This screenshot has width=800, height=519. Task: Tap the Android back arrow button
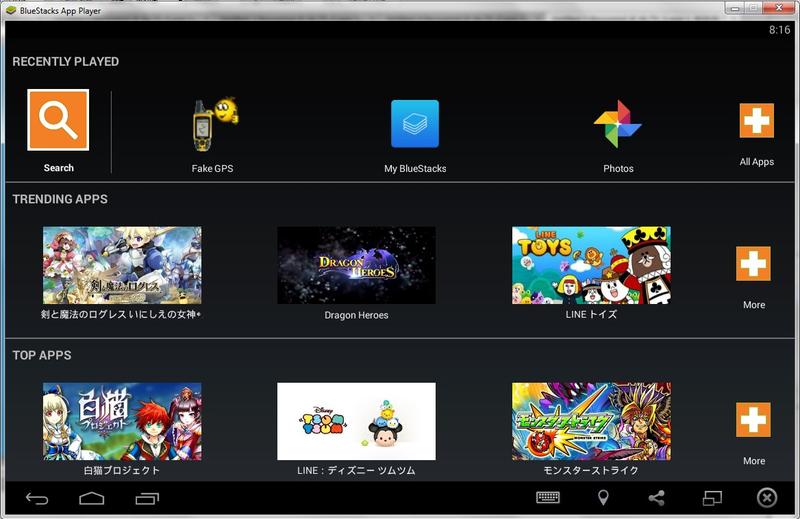[37, 498]
